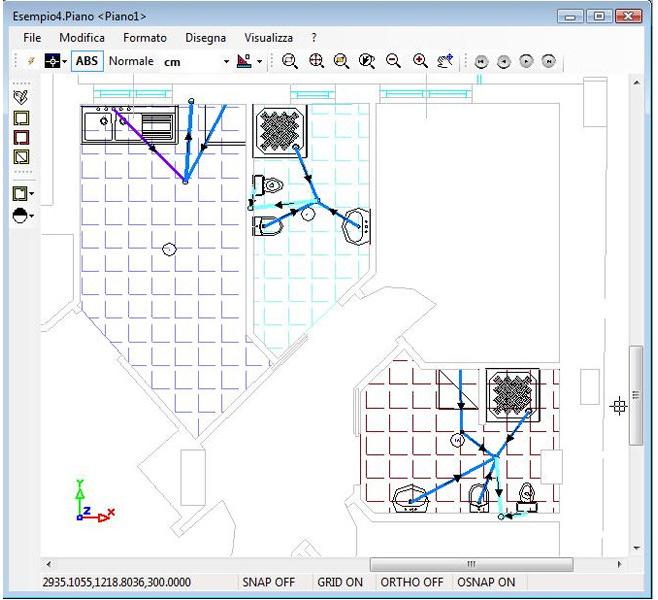Click the pencil edit icon in left sidebar
The image size is (658, 600).
(20, 97)
